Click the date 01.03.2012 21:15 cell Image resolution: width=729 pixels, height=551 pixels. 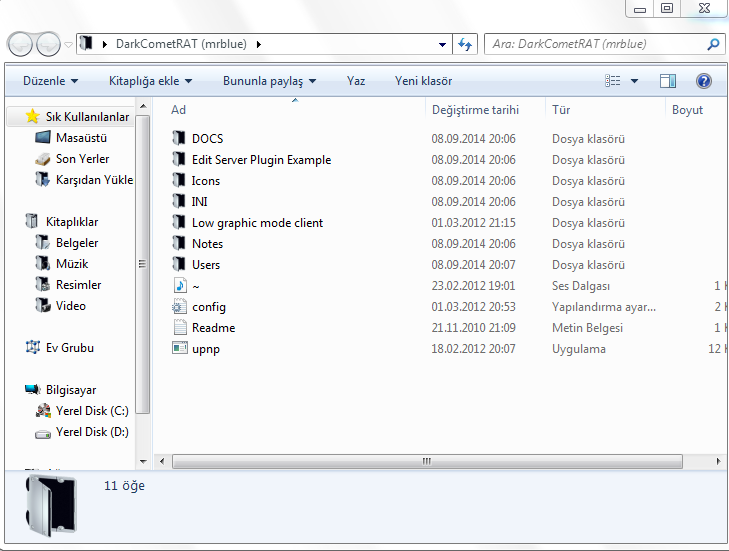(473, 222)
